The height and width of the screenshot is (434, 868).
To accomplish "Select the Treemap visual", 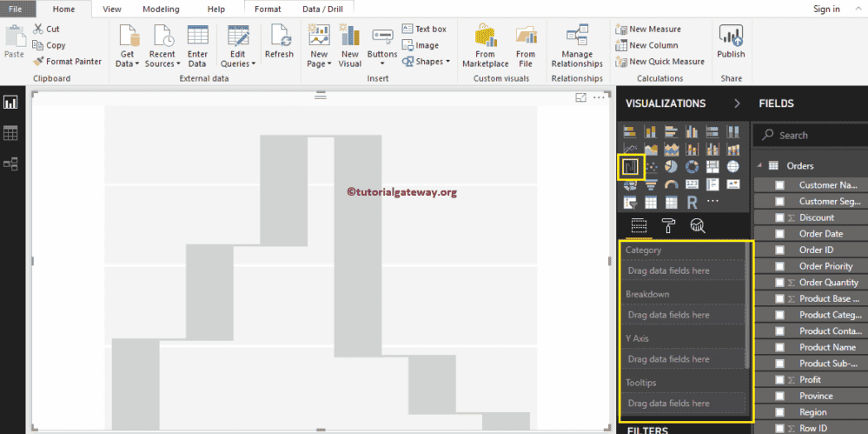I will (712, 167).
